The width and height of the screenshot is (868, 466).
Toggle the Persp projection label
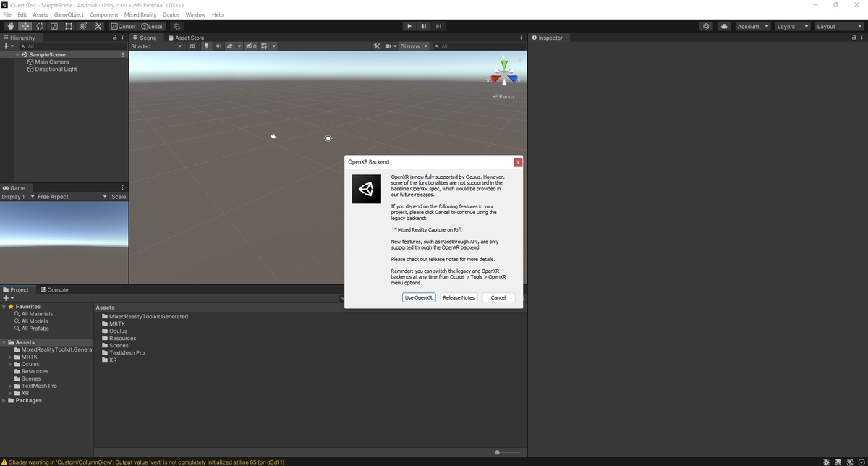[x=503, y=97]
